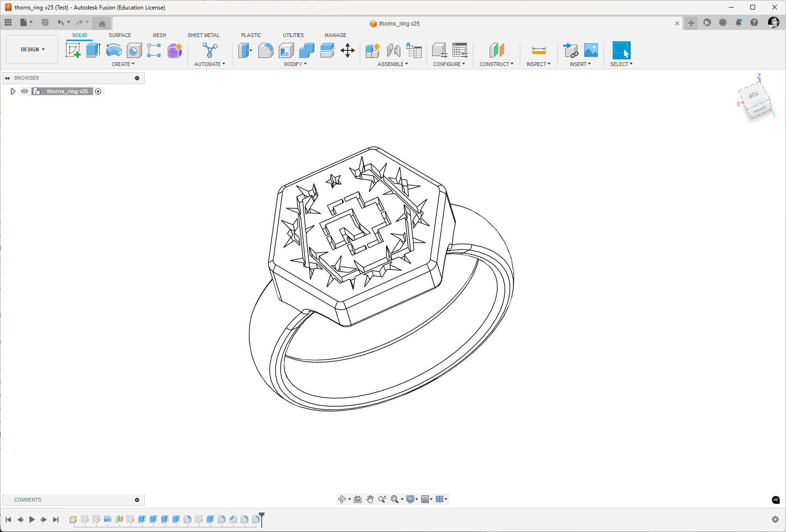Screen dimensions: 786x532
Task: Open the Create Form tool
Action: (x=175, y=50)
